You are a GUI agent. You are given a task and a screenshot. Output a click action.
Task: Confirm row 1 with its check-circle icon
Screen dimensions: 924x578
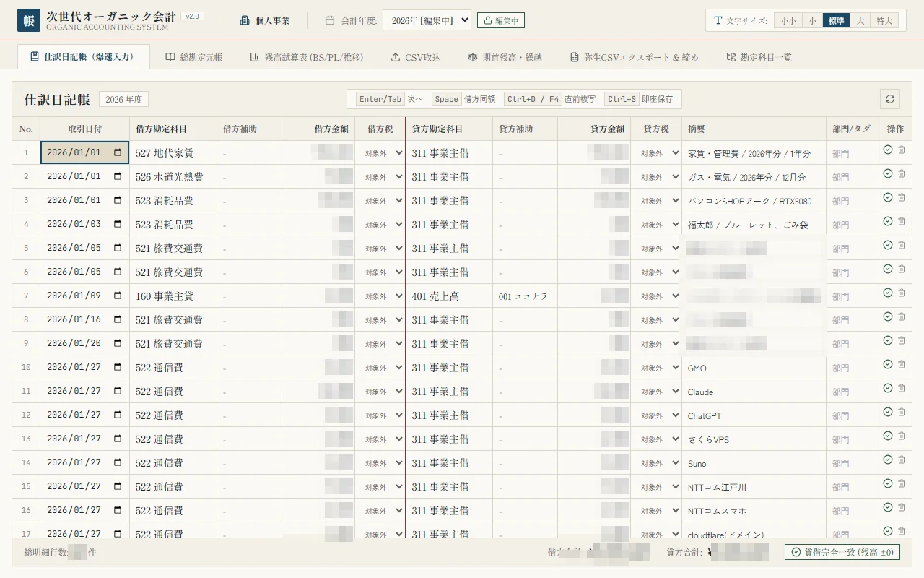point(888,150)
